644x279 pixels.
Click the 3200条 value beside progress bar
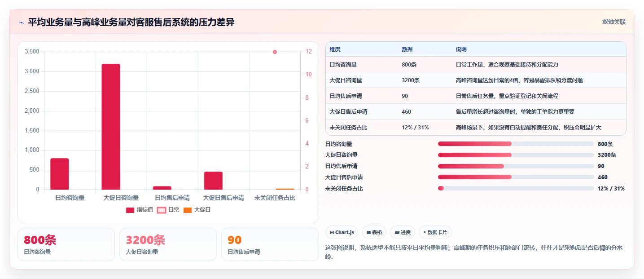tap(607, 155)
